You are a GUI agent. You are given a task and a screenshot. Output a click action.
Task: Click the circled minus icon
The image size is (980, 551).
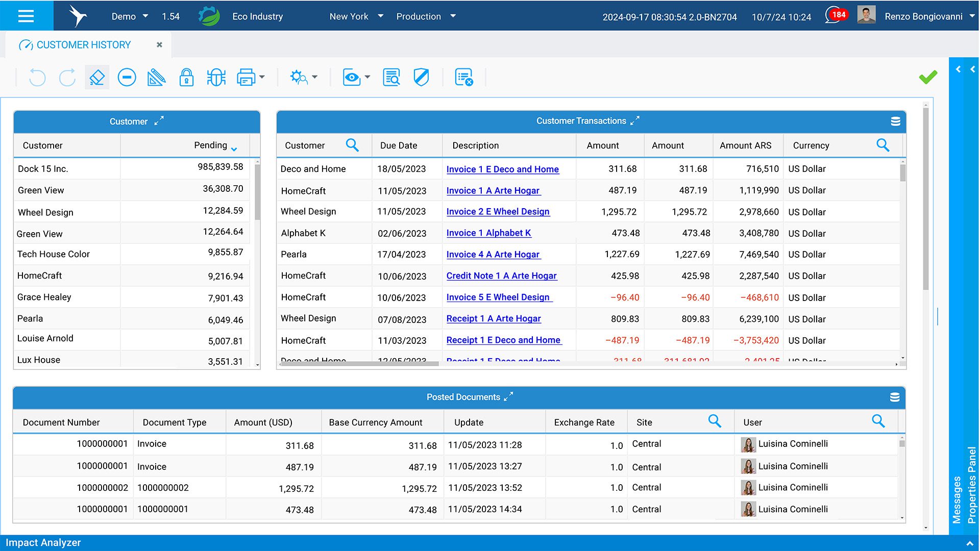[127, 78]
